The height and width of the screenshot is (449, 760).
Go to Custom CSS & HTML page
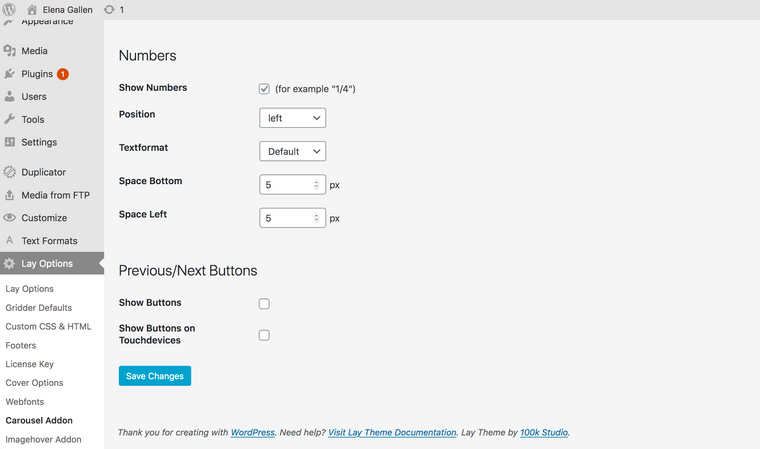48,326
